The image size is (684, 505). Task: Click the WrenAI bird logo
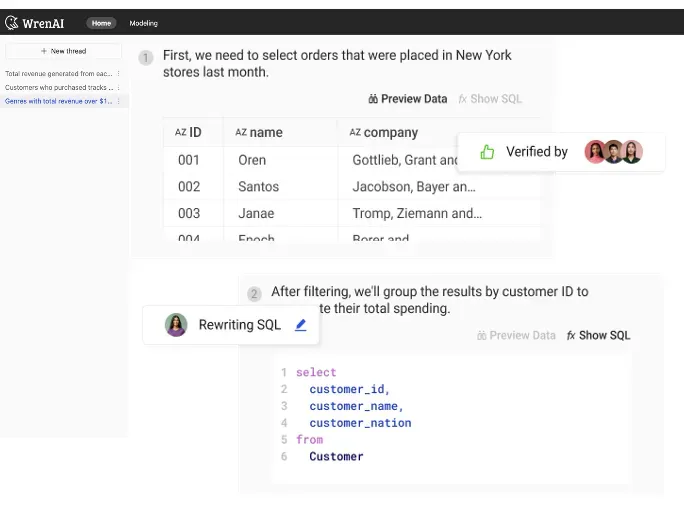point(13,22)
